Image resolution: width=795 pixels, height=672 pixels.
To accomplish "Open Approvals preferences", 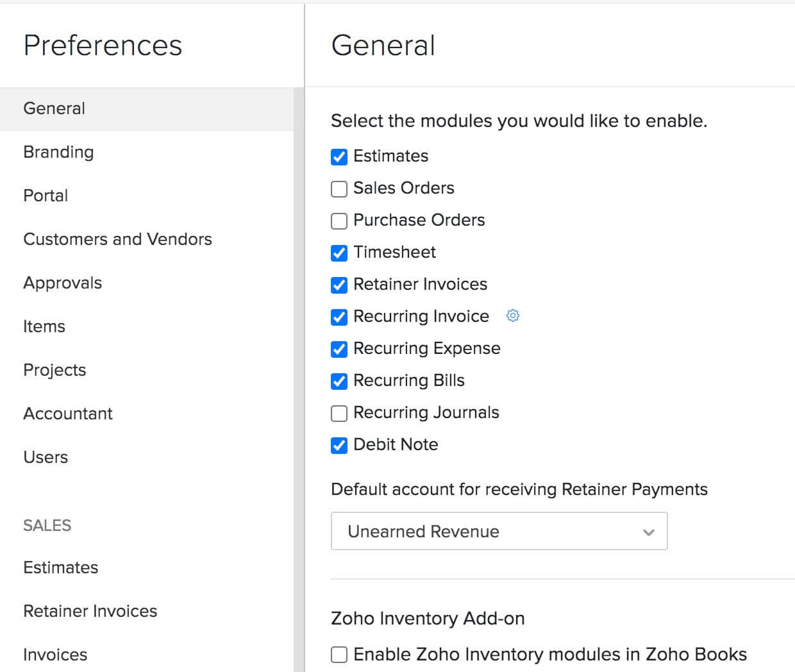I will [62, 283].
